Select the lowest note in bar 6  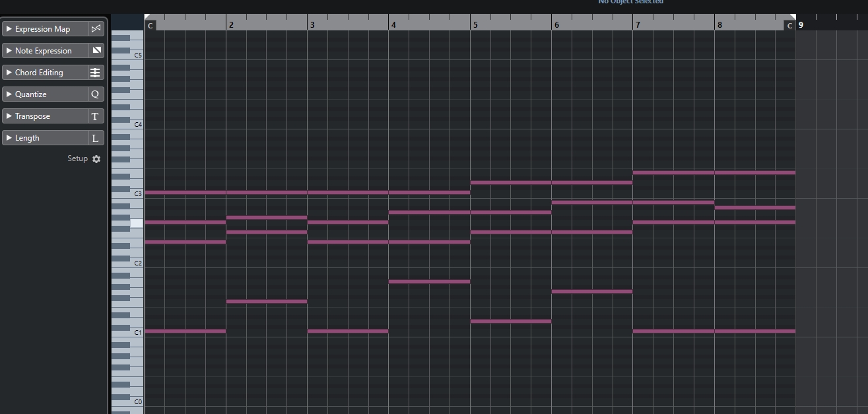(x=592, y=291)
